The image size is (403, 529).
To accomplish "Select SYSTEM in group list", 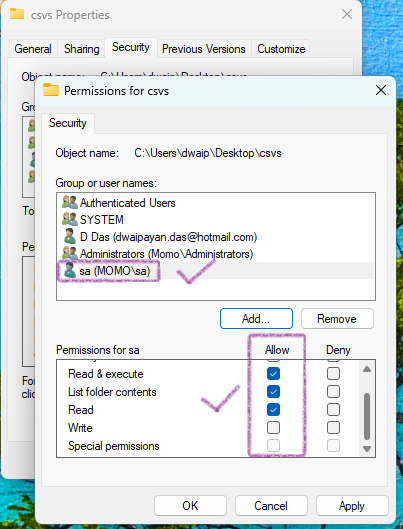I will pyautogui.click(x=216, y=220).
